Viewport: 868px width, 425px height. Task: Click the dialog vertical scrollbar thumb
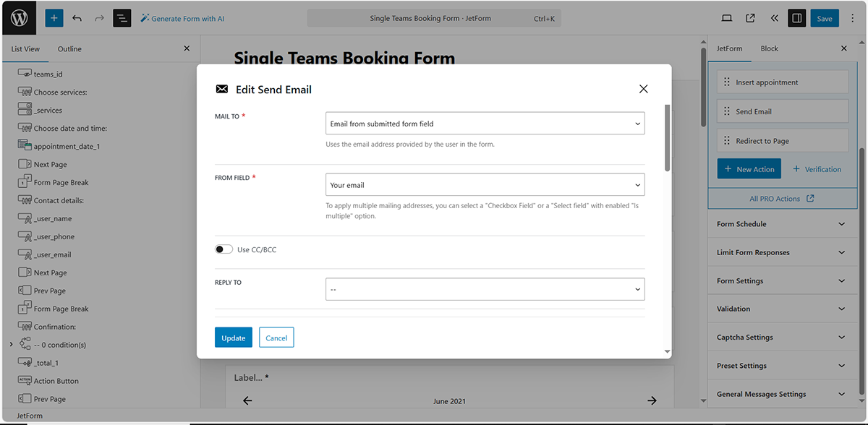point(667,138)
